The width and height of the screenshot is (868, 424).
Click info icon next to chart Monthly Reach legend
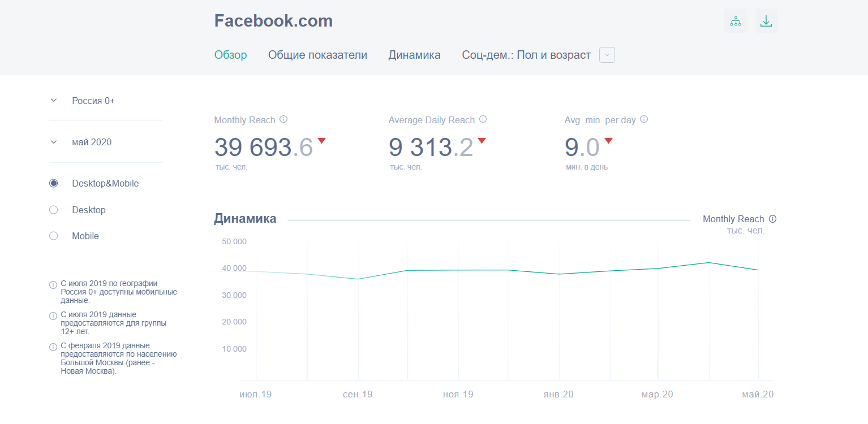tap(772, 219)
